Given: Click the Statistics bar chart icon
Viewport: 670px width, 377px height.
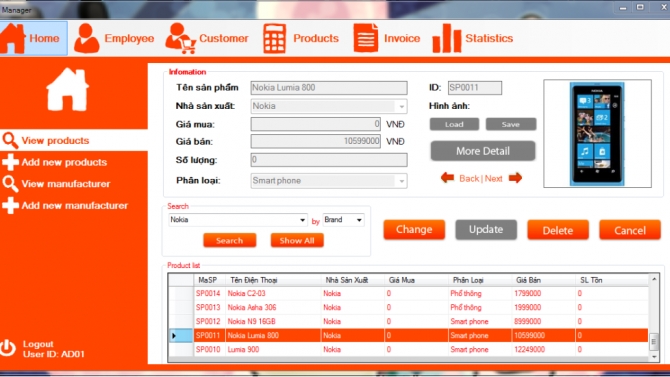Looking at the screenshot, I should click(x=447, y=38).
